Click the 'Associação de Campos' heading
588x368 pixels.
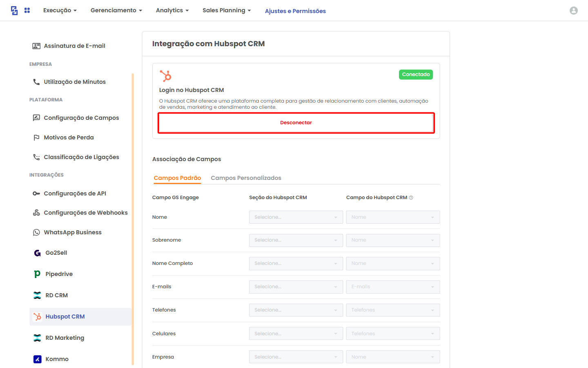click(187, 159)
